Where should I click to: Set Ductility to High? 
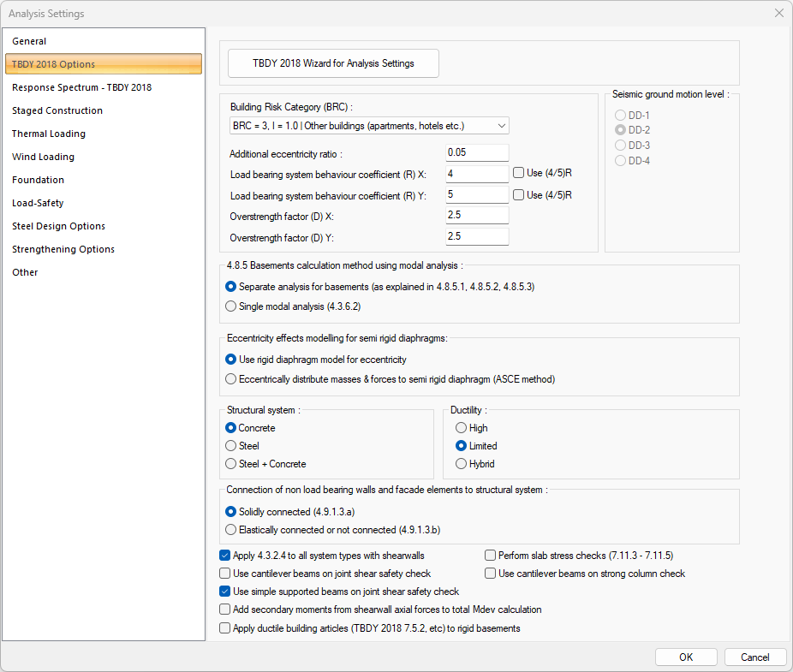[462, 428]
